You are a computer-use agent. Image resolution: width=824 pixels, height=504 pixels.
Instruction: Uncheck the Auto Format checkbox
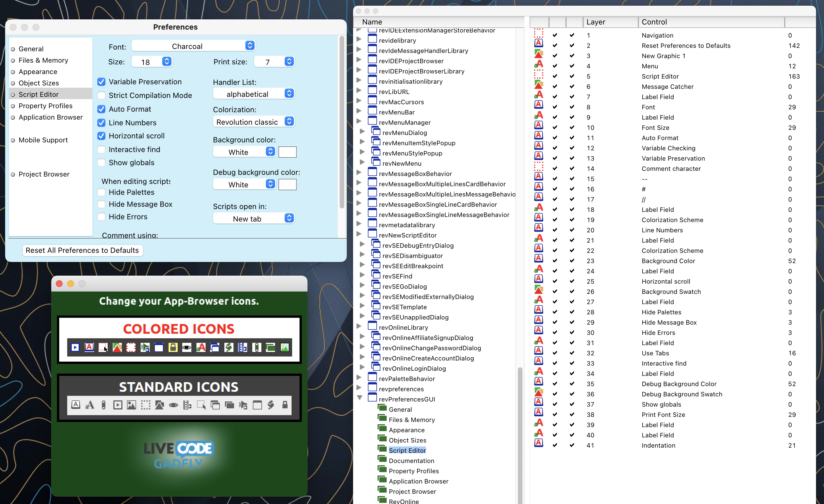[101, 109]
